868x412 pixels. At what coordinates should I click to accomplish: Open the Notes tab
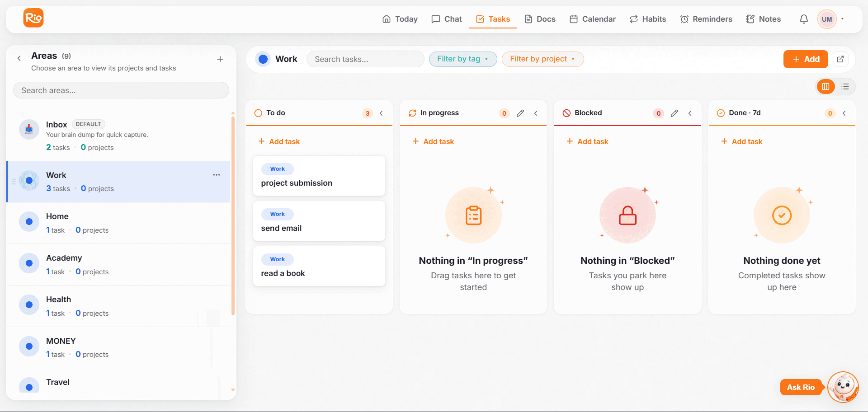coord(764,19)
